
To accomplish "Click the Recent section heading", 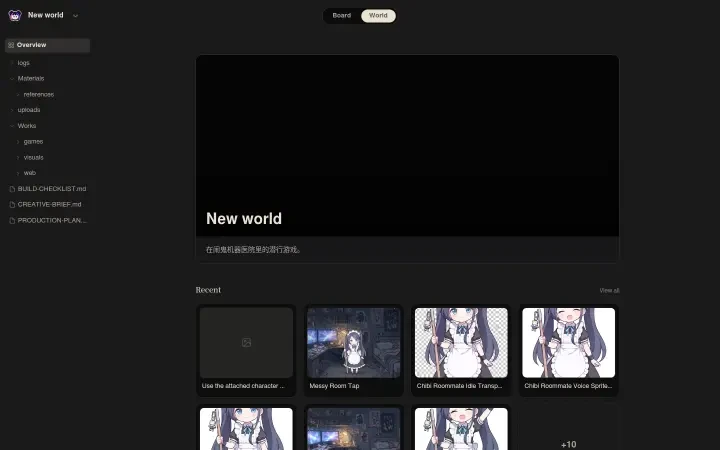I will tap(208, 290).
